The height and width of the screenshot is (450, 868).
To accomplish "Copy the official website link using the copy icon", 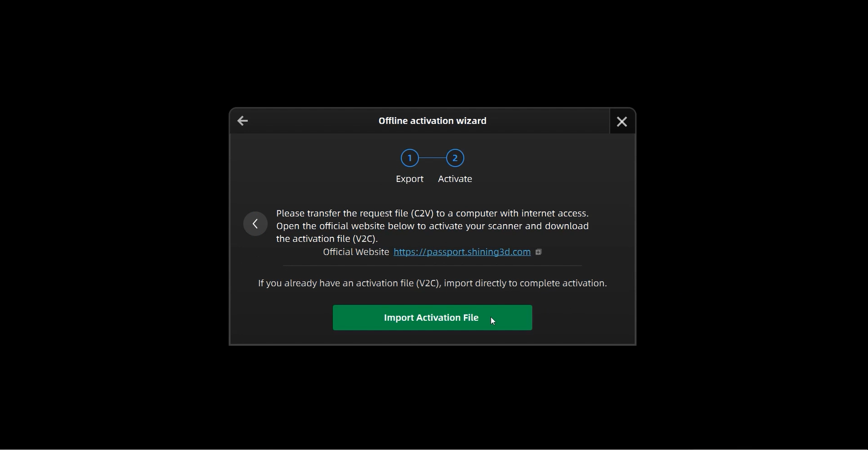I will click(539, 252).
